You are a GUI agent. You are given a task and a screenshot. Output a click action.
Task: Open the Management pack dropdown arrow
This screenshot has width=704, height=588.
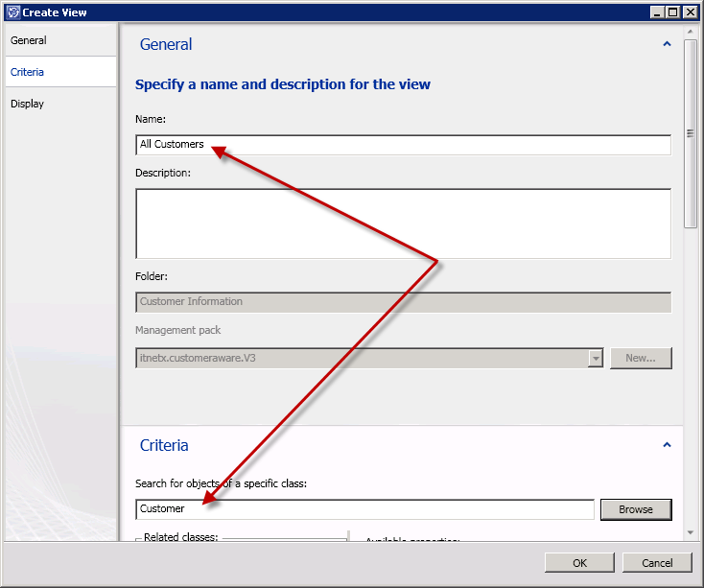click(596, 358)
